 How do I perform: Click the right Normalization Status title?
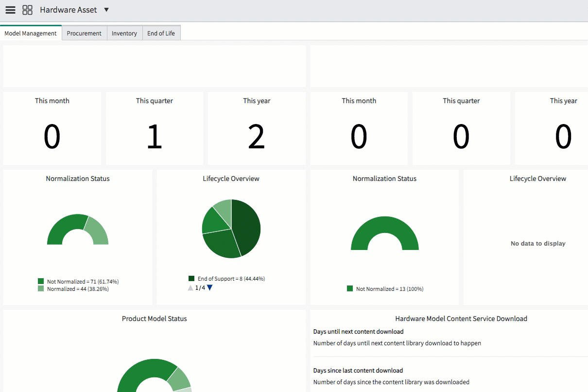pyautogui.click(x=385, y=178)
